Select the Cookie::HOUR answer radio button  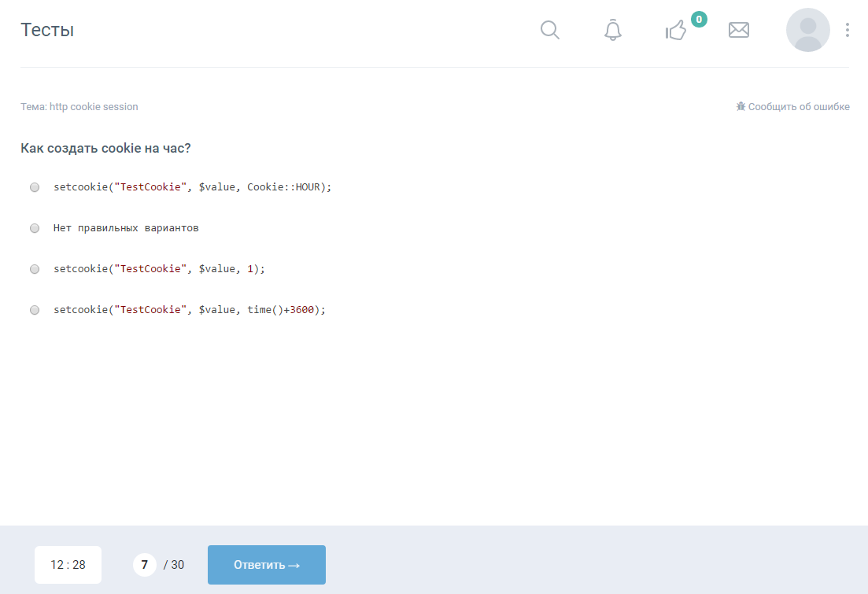(x=35, y=187)
